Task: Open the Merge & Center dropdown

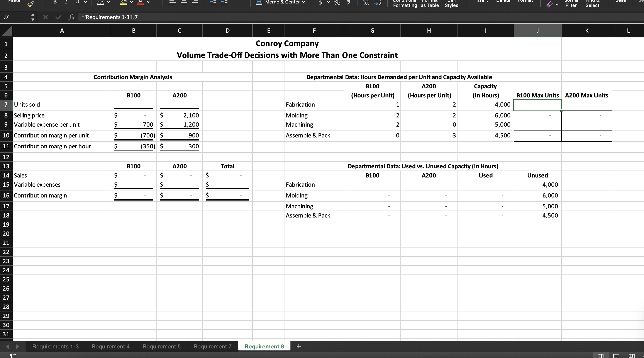Action: (x=304, y=2)
